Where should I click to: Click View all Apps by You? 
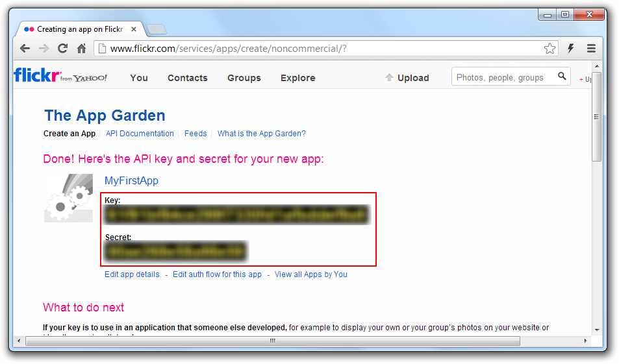coord(311,274)
